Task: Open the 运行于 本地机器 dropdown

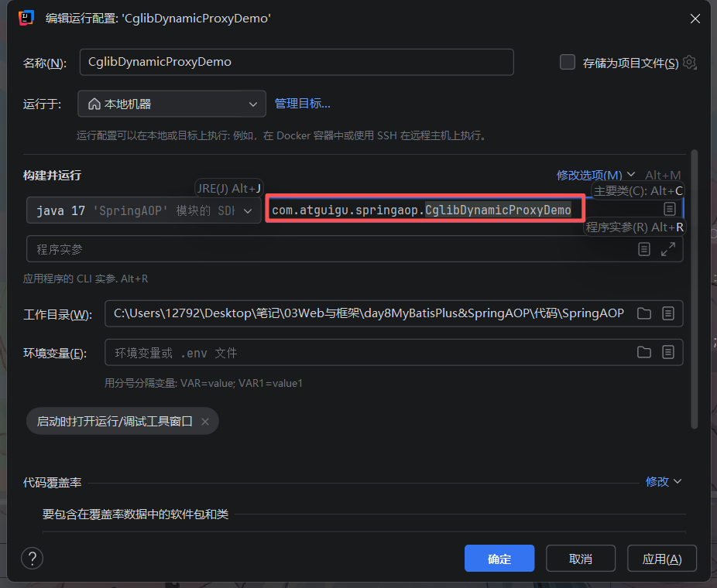Action: (x=171, y=104)
